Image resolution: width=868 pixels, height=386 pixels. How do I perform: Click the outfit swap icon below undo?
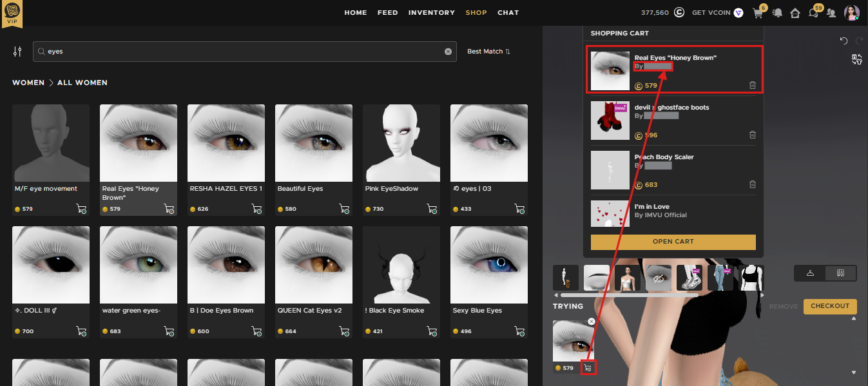coord(857,59)
